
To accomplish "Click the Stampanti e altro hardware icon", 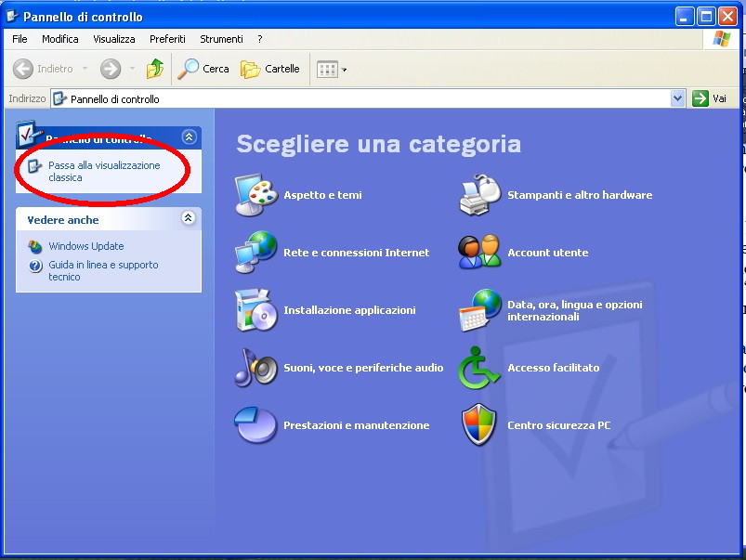I will coord(480,195).
